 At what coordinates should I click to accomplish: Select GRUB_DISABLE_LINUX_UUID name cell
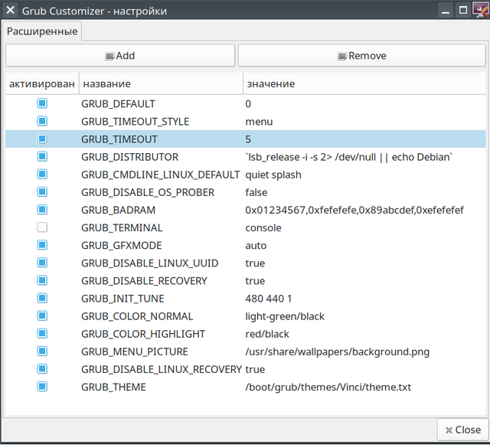point(150,263)
